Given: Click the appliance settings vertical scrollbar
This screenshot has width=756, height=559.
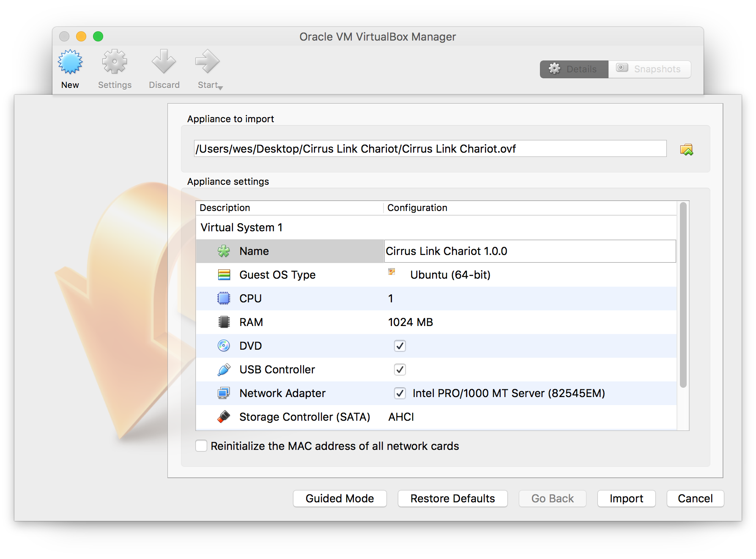Looking at the screenshot, I should click(683, 295).
